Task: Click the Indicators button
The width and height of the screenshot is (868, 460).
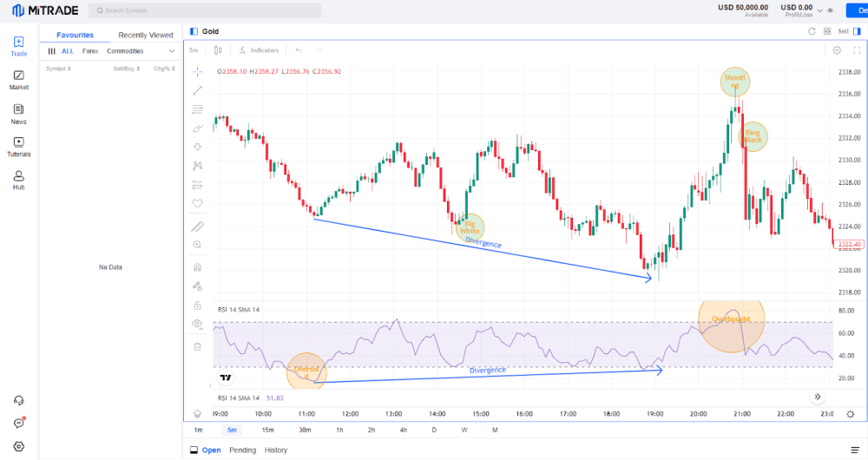Action: (x=260, y=50)
